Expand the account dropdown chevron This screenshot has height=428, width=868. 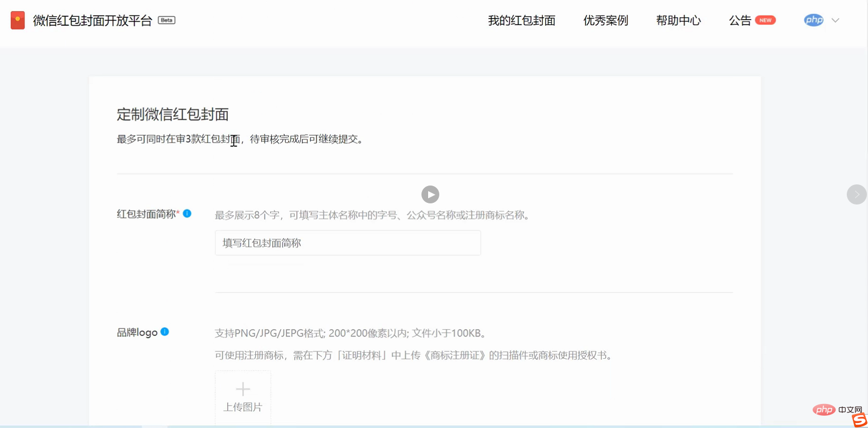[x=836, y=21]
